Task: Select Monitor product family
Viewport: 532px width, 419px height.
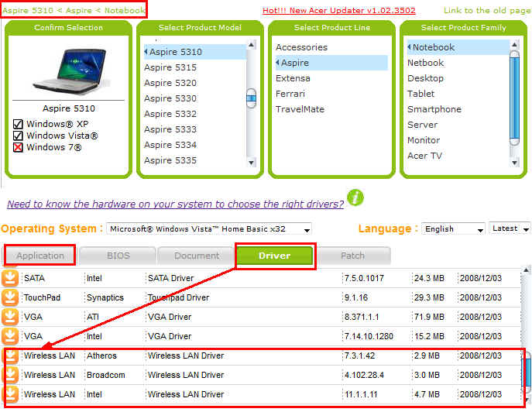Action: (x=424, y=140)
